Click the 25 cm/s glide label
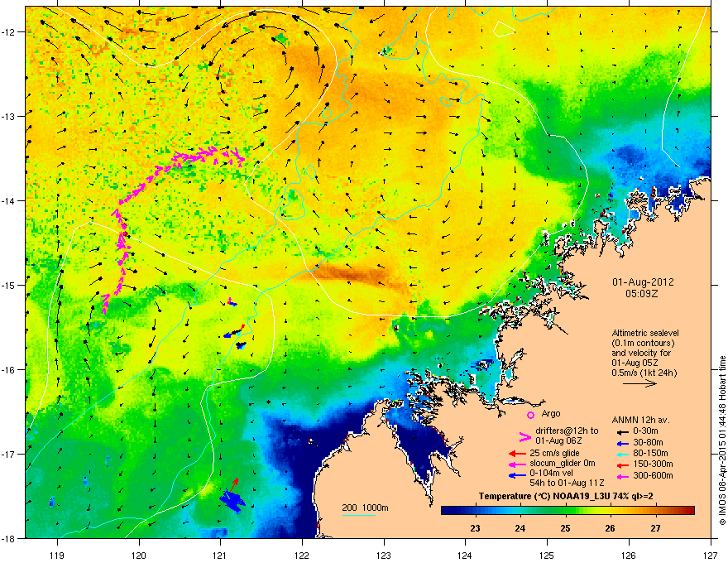Image resolution: width=728 pixels, height=563 pixels. pyautogui.click(x=554, y=453)
